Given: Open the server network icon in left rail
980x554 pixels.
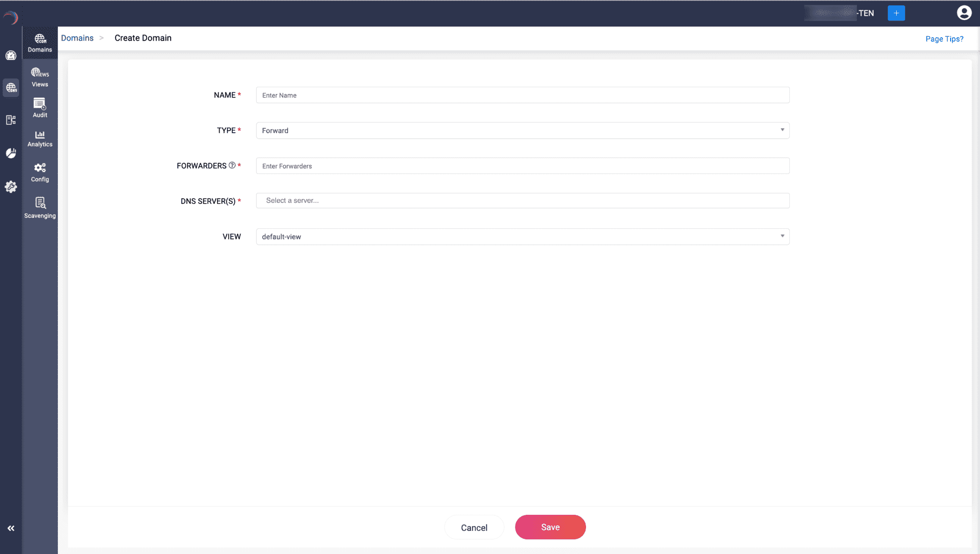Looking at the screenshot, I should coord(11,120).
